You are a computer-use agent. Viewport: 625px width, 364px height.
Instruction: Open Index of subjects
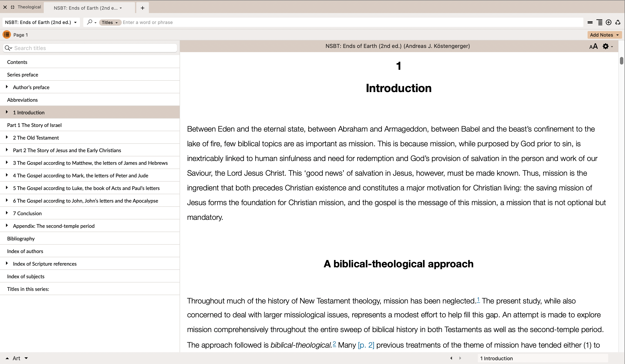[90, 276]
